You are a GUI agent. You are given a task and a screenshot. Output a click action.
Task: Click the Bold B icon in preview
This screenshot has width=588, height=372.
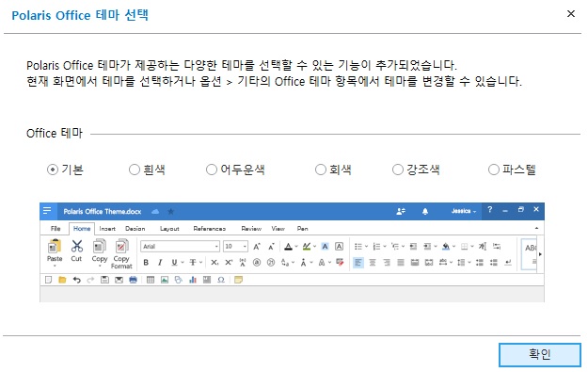tap(146, 263)
